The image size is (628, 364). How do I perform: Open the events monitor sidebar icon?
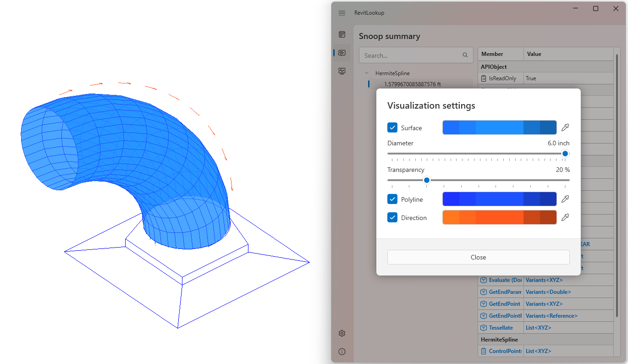click(342, 71)
